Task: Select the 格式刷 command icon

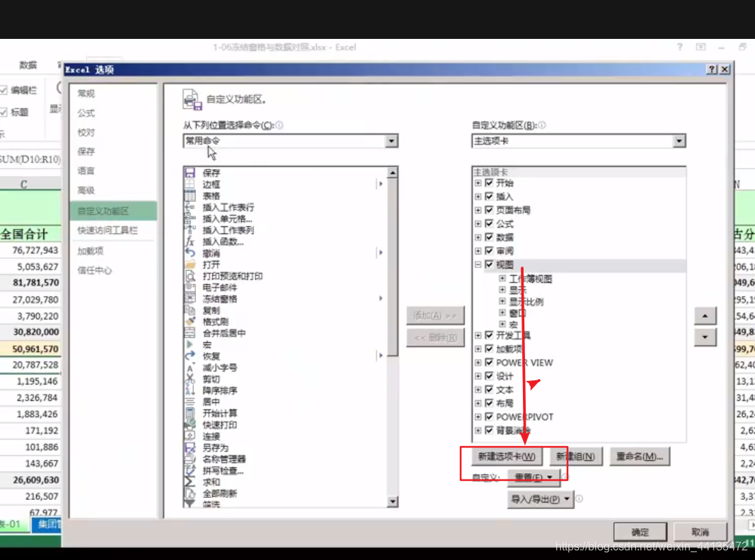Action: point(190,322)
